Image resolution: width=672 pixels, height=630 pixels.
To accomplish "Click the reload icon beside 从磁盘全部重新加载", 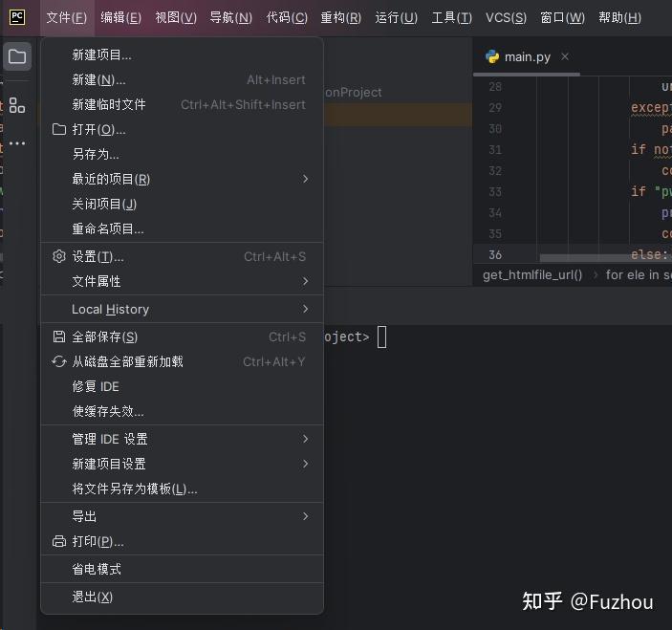I will click(59, 361).
